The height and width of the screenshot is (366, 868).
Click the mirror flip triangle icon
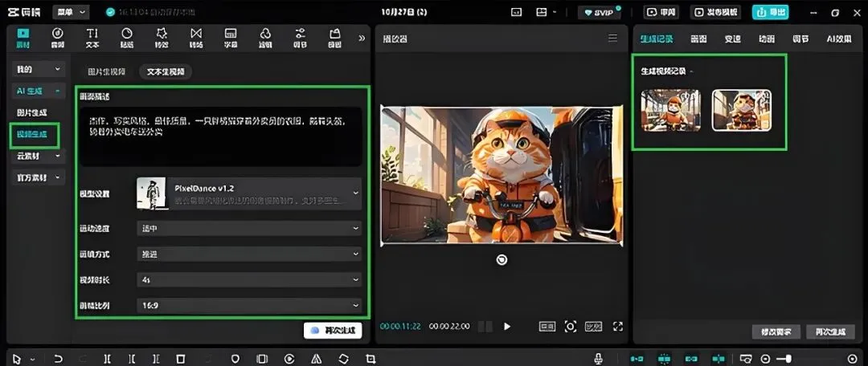pyautogui.click(x=316, y=359)
